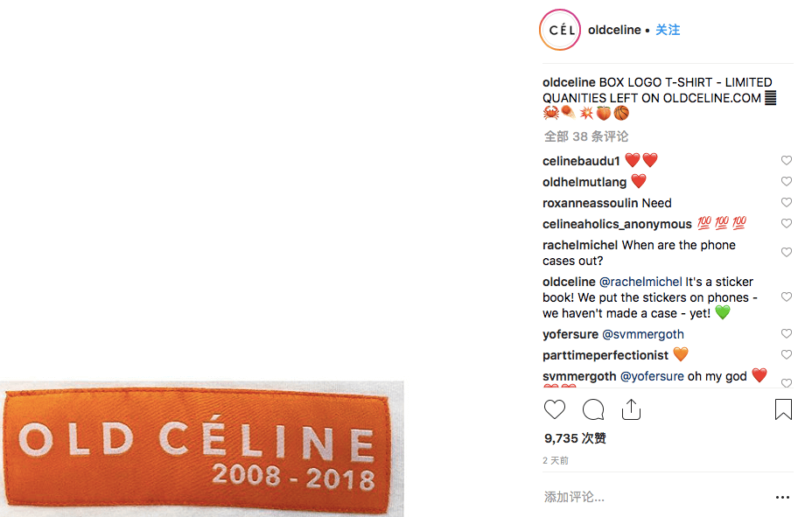Like celinebaudu1's comment
The image size is (812, 517).
(x=786, y=161)
